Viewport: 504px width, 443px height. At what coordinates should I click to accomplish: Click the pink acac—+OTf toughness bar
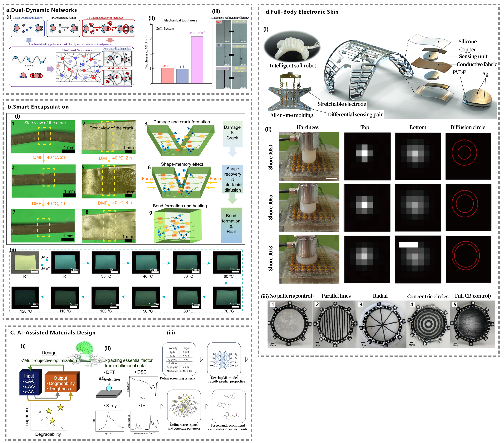197,60
